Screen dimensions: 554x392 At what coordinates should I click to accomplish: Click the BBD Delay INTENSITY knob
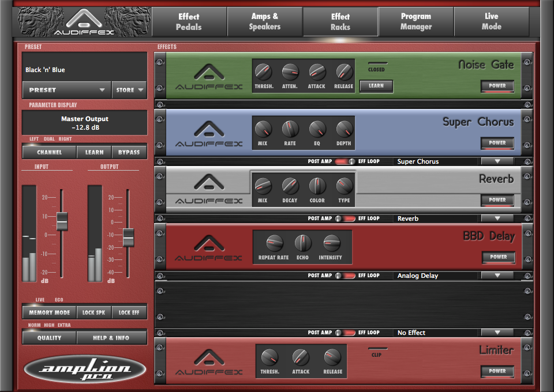[331, 243]
